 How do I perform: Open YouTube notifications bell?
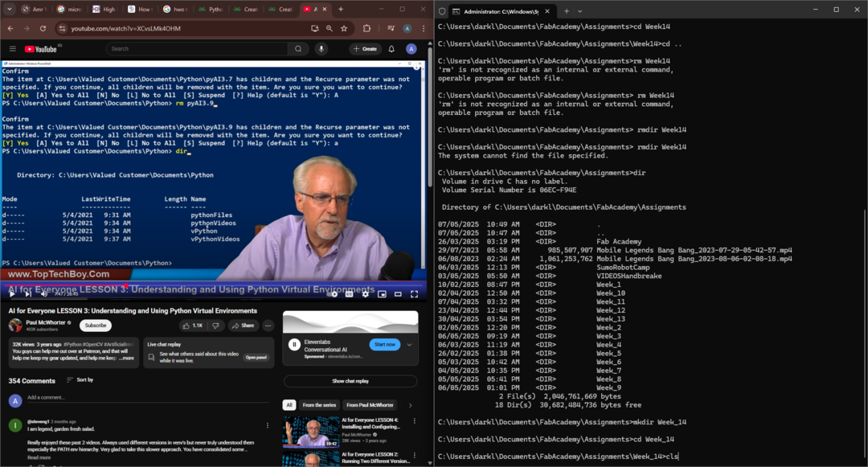click(391, 49)
